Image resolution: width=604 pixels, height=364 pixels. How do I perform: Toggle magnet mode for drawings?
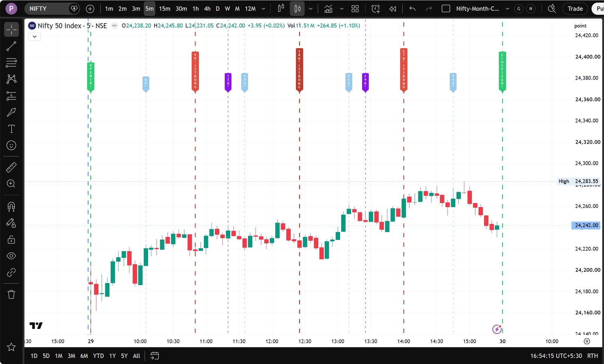point(11,206)
